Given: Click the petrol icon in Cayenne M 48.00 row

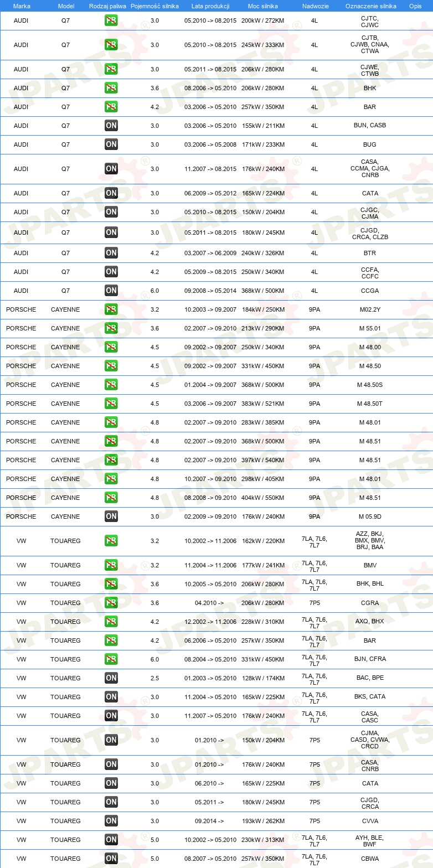Looking at the screenshot, I should tap(111, 347).
